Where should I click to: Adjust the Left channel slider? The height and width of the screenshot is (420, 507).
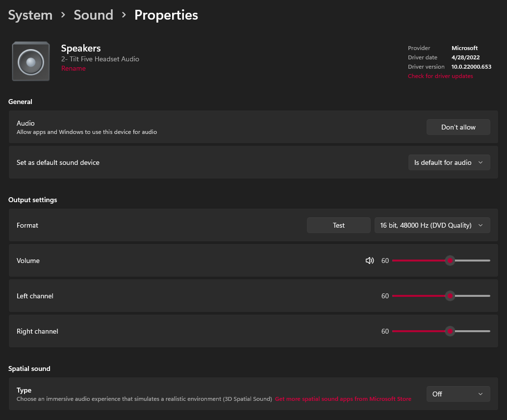pyautogui.click(x=441, y=296)
